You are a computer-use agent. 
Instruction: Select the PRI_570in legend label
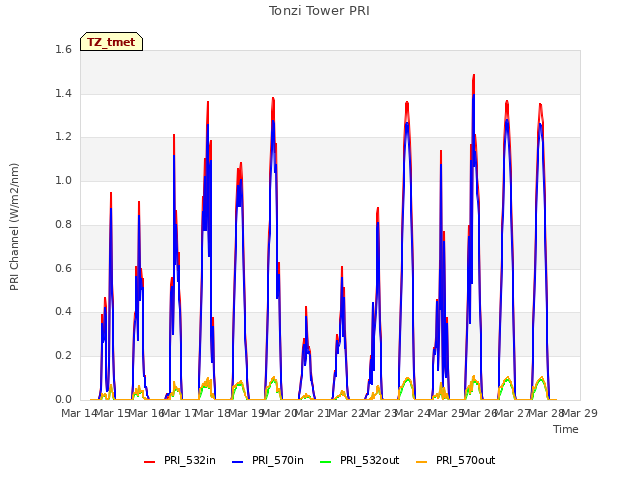click(x=278, y=461)
